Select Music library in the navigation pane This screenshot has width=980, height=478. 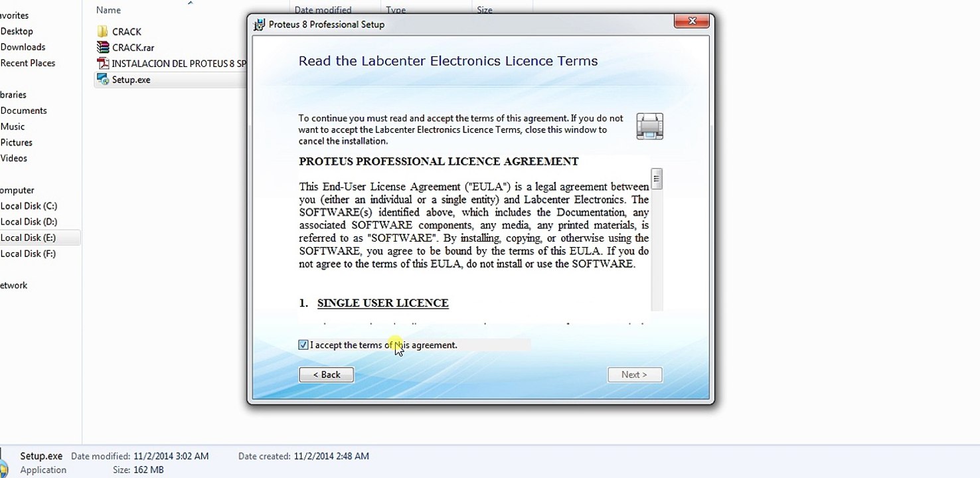coord(12,127)
